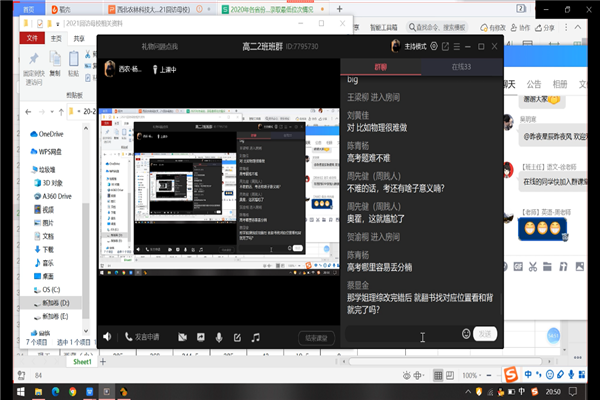Viewport: 600px width, 400px height.
Task: Switch to the 在线33 tab
Action: point(461,67)
